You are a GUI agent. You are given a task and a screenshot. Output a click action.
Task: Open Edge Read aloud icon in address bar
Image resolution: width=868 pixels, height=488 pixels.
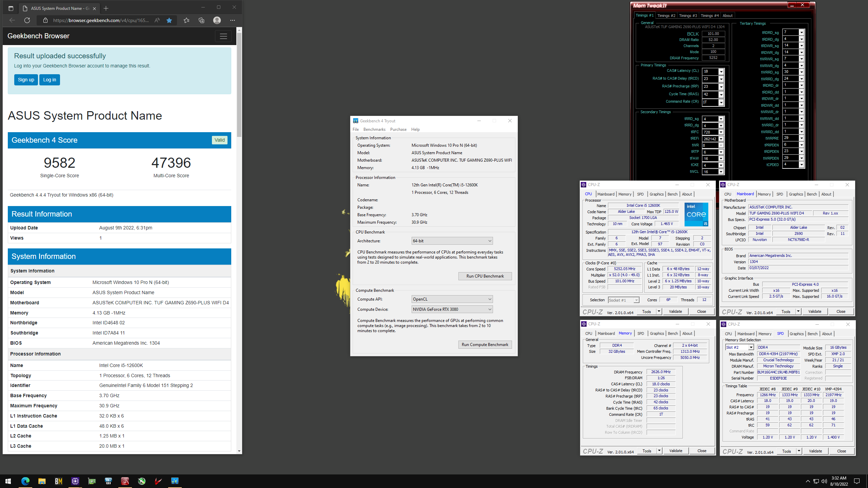pos(157,20)
